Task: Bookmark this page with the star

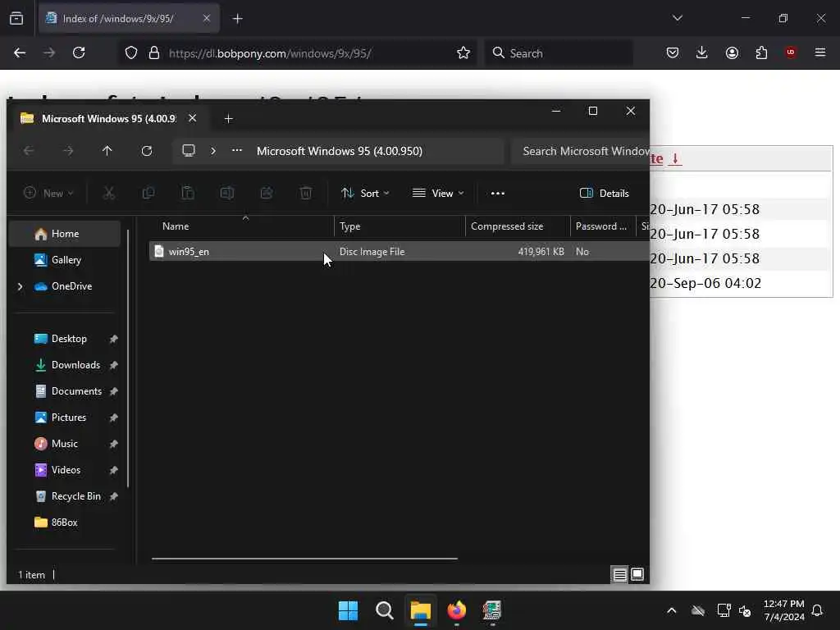Action: [463, 52]
